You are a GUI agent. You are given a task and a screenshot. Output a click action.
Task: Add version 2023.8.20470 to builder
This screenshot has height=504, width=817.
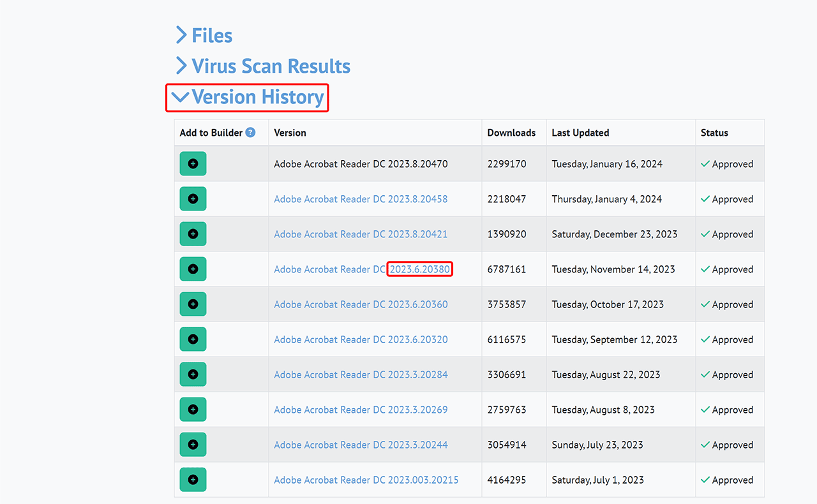[x=193, y=164]
